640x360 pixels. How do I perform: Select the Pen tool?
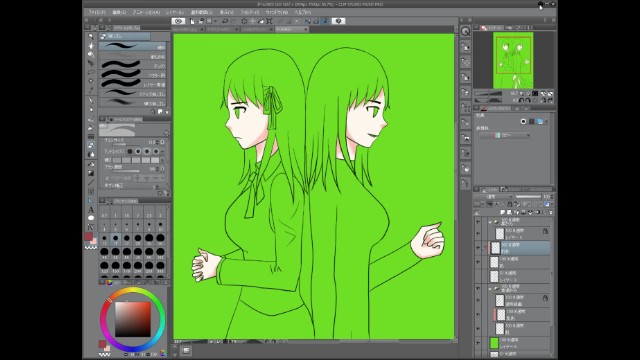tap(91, 100)
